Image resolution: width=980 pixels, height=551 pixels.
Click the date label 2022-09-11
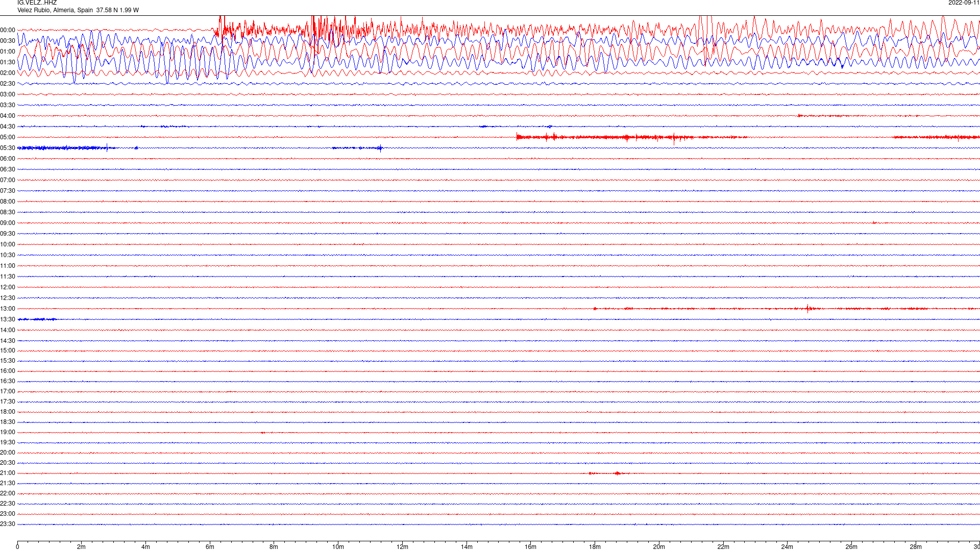(964, 3)
